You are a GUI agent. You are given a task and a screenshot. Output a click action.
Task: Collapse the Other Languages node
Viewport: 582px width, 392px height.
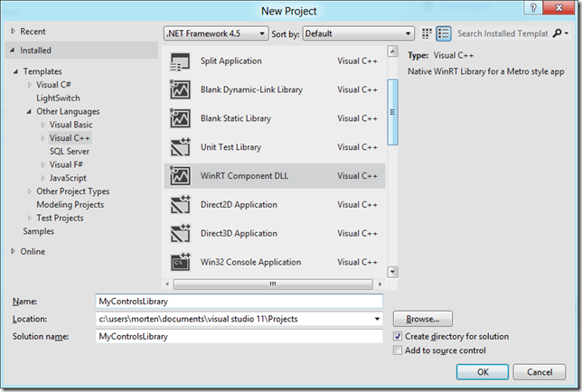tap(29, 112)
